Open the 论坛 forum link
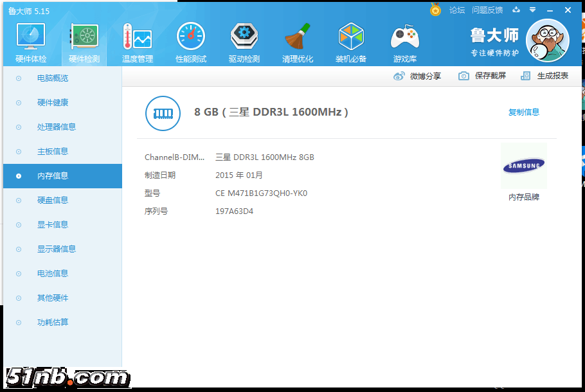The height and width of the screenshot is (392, 585). click(x=457, y=10)
